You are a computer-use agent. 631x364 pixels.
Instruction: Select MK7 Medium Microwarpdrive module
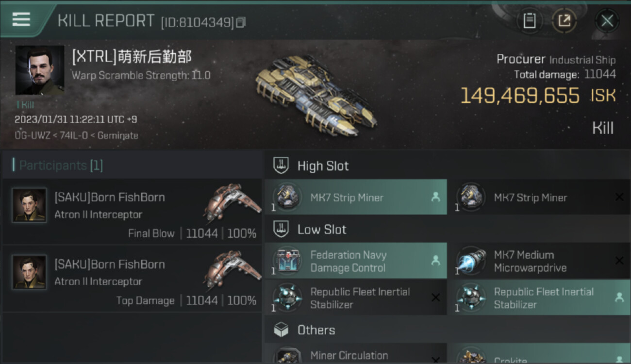539,261
